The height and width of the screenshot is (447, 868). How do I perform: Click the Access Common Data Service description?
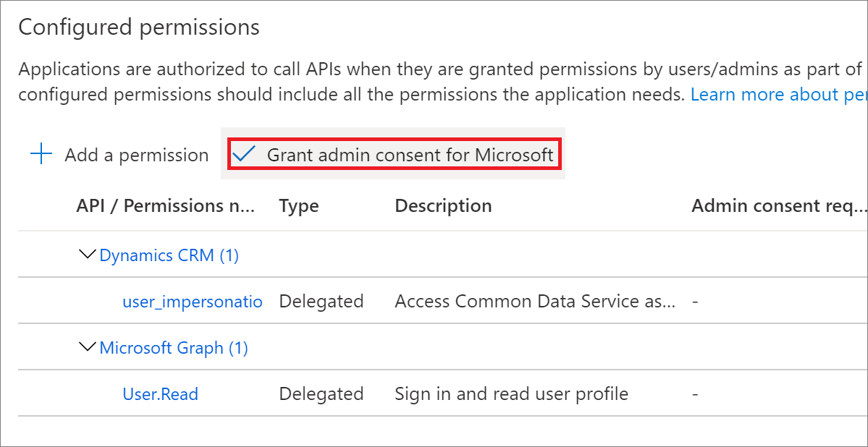(x=535, y=301)
